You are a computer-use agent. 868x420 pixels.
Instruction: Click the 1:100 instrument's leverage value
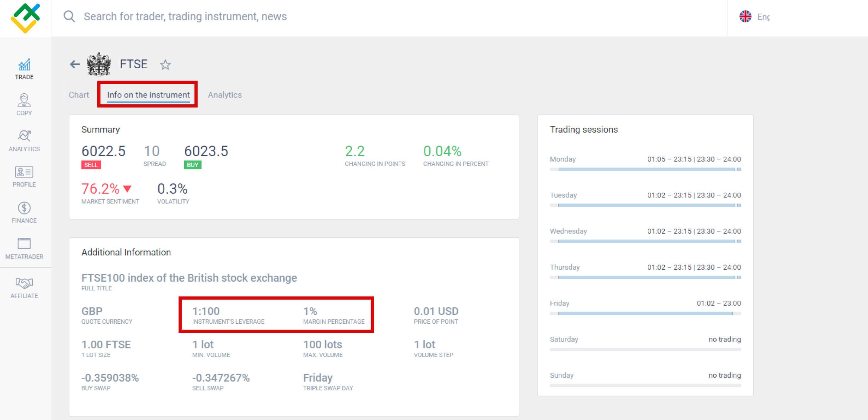206,311
